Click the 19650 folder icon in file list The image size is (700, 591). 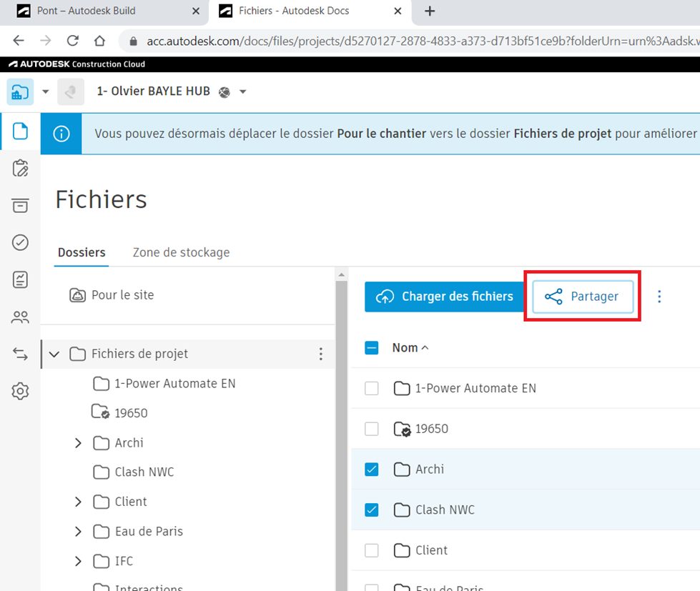(403, 429)
